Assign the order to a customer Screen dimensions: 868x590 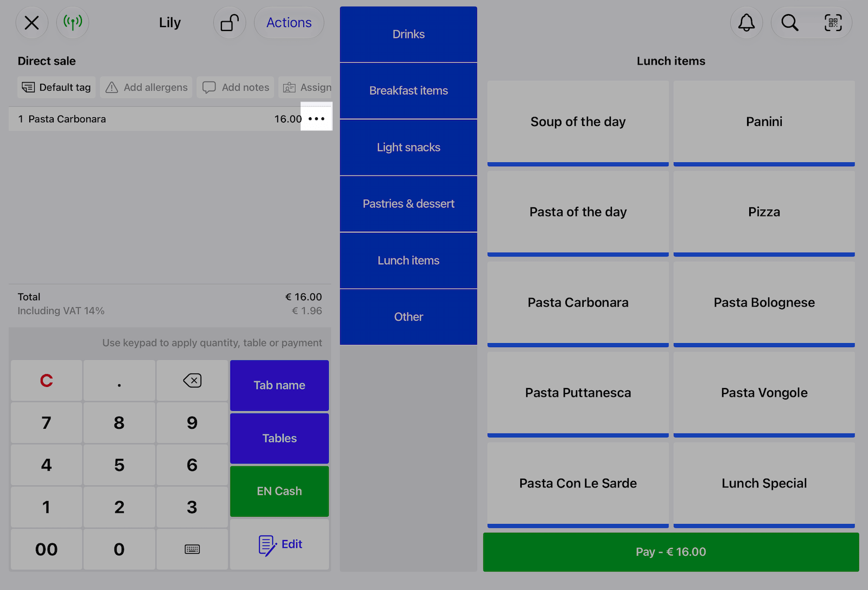pos(305,87)
